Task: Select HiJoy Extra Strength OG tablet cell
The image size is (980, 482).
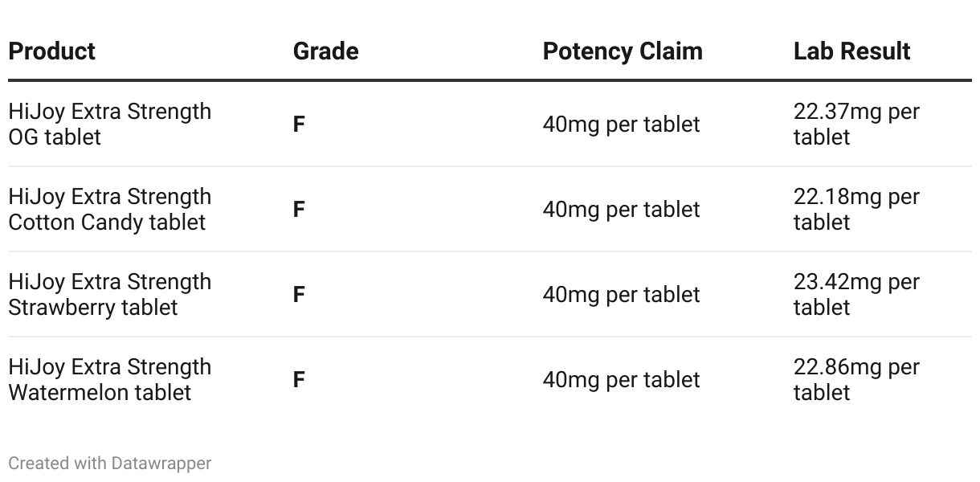Action: point(110,124)
